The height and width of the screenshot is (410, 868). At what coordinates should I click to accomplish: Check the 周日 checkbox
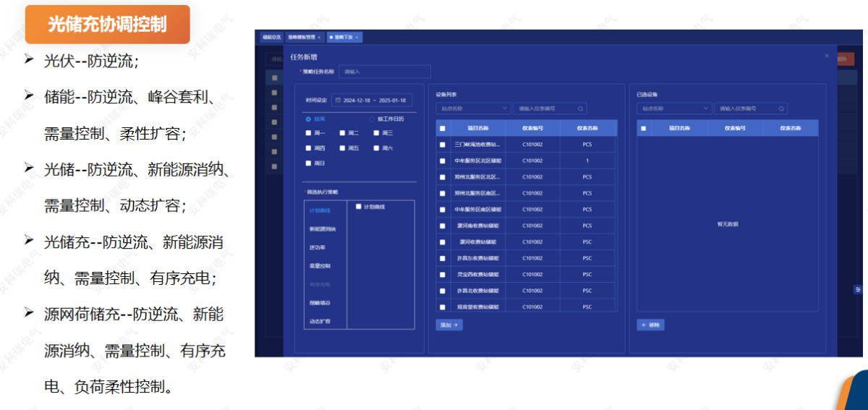point(308,163)
